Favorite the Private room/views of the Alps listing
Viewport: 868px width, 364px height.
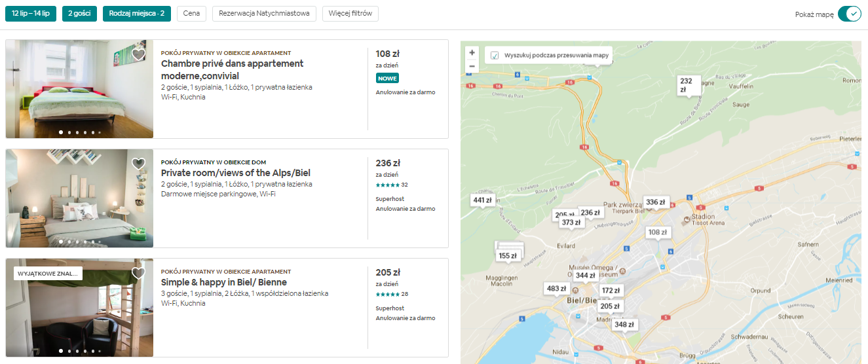(x=138, y=164)
